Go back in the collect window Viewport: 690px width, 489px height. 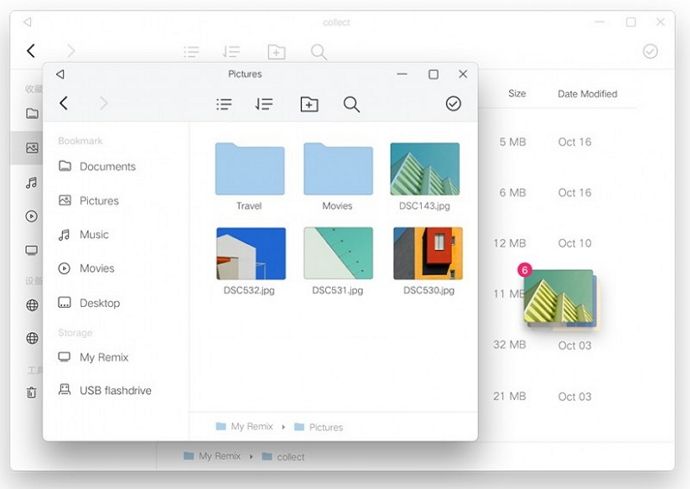coord(30,51)
